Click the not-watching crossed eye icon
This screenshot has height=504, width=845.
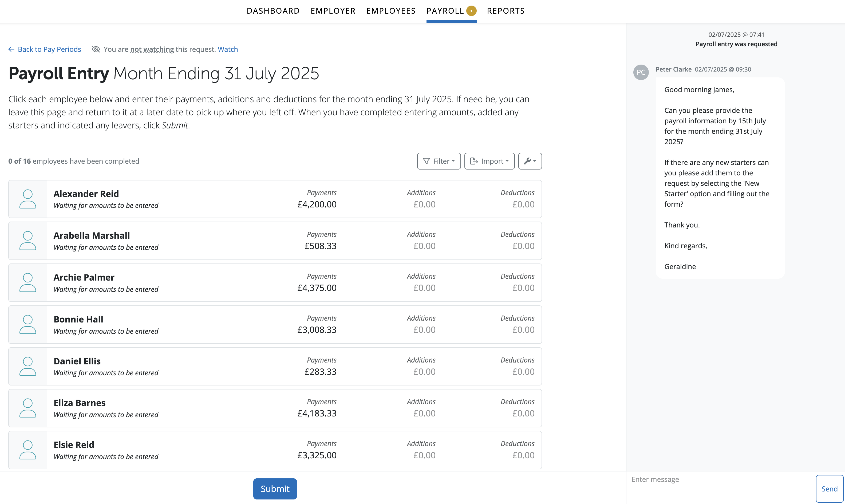[x=96, y=49]
